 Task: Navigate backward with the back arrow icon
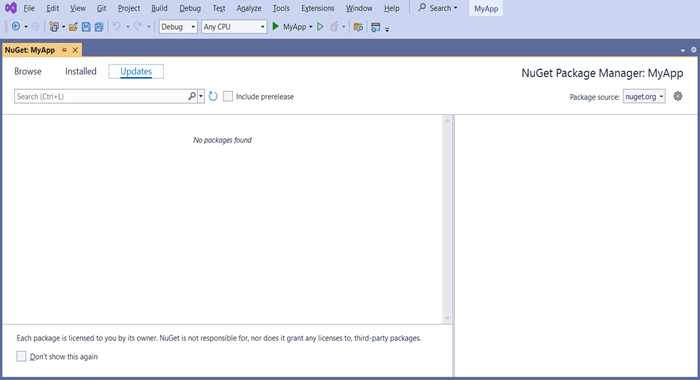[x=16, y=27]
